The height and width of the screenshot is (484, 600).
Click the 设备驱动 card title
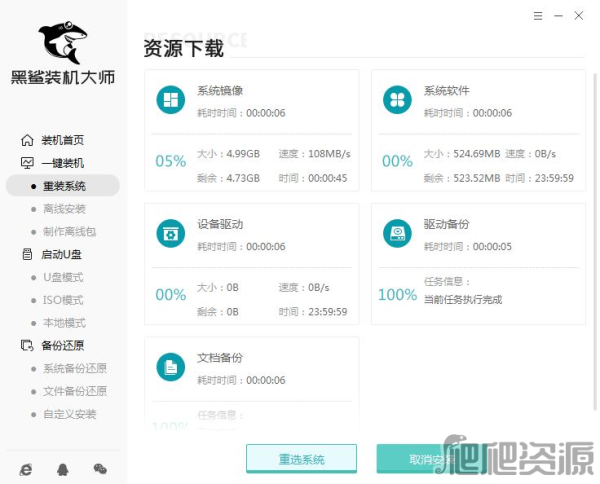click(220, 224)
